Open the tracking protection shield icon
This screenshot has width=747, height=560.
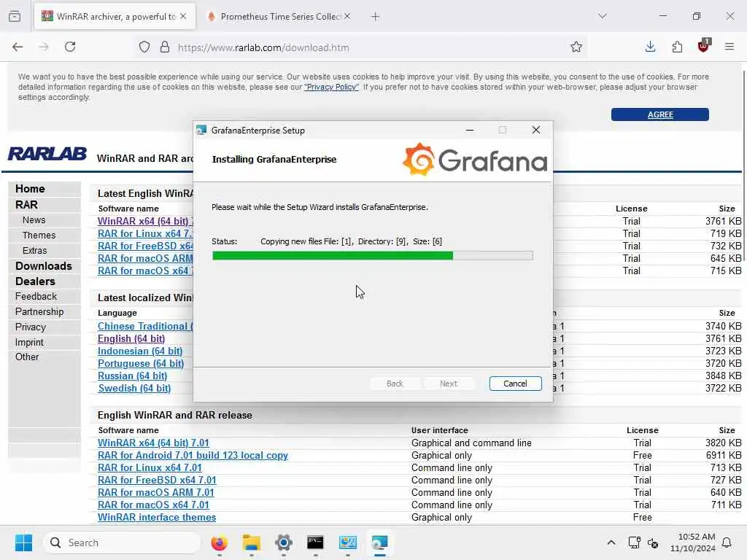pyautogui.click(x=144, y=47)
